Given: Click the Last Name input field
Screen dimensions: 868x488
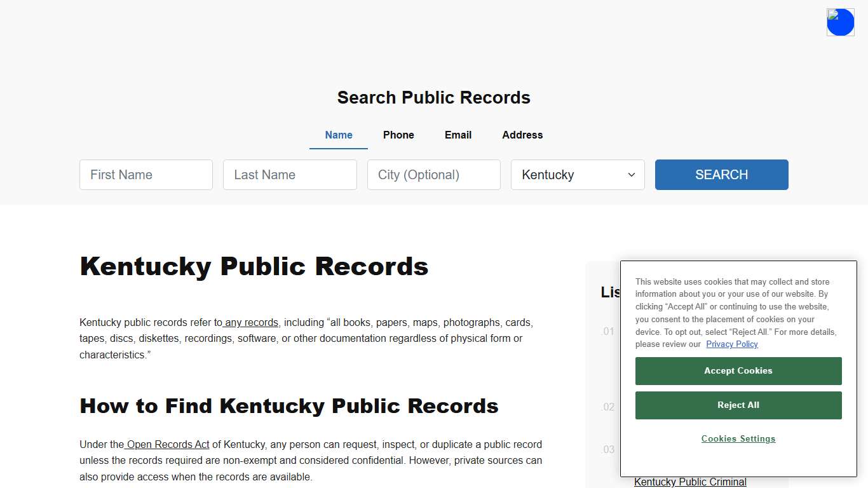Looking at the screenshot, I should (x=290, y=175).
